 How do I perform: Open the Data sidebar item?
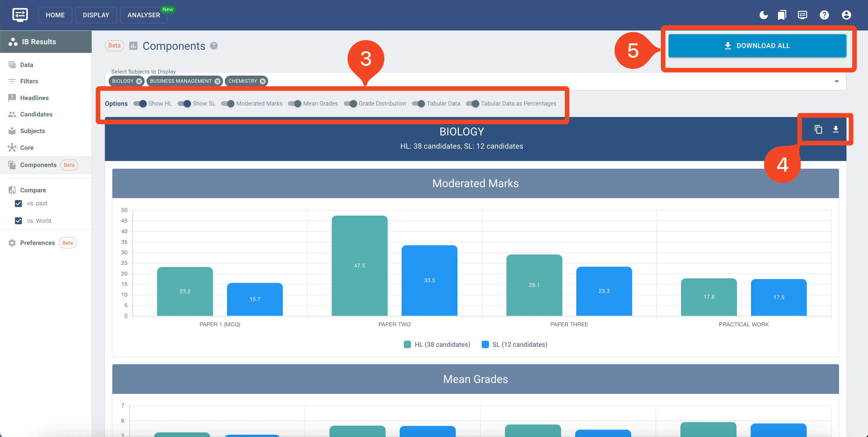click(x=46, y=65)
